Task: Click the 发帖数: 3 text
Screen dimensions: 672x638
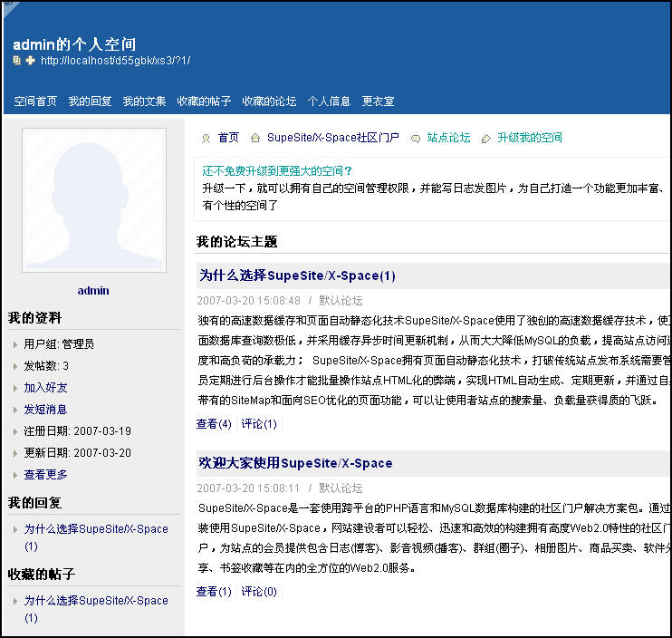Action: tap(46, 366)
